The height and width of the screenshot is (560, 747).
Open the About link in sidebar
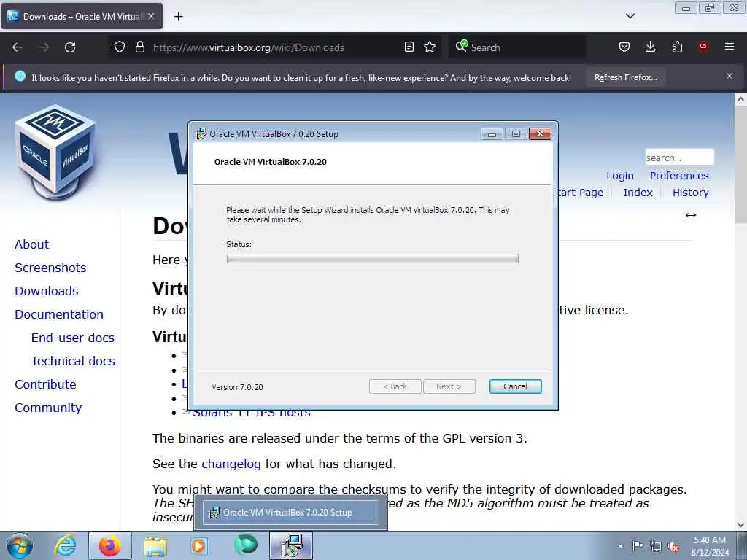(x=31, y=244)
